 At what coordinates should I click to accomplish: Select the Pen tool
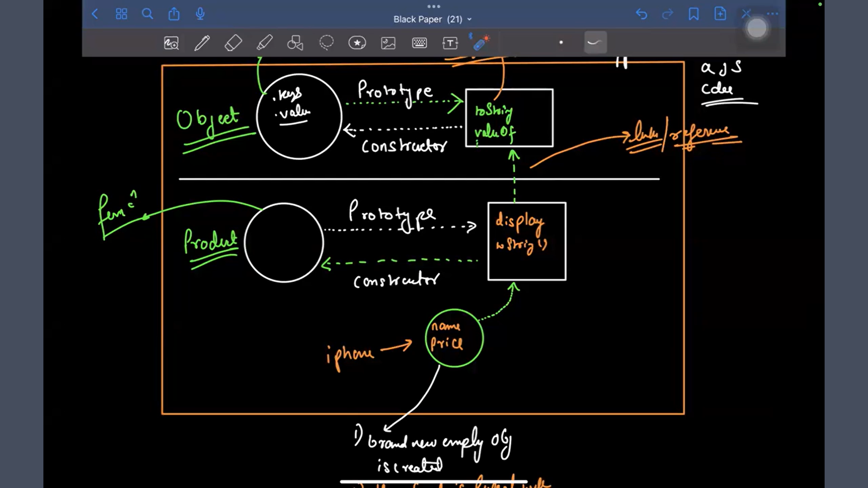202,43
